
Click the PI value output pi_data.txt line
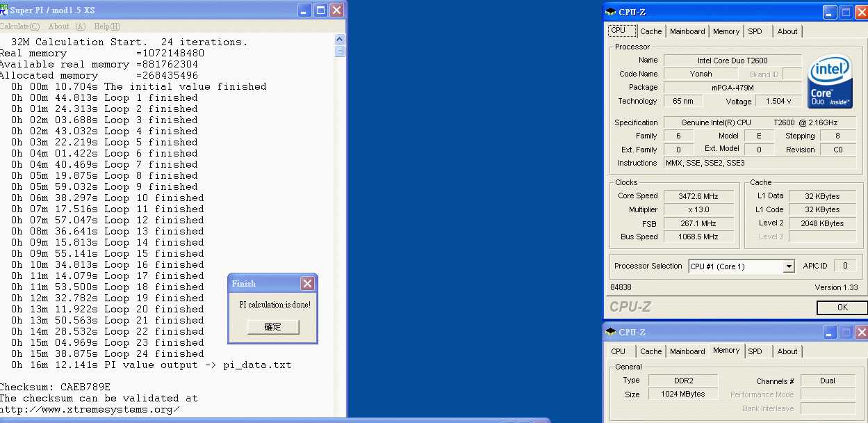tap(151, 365)
